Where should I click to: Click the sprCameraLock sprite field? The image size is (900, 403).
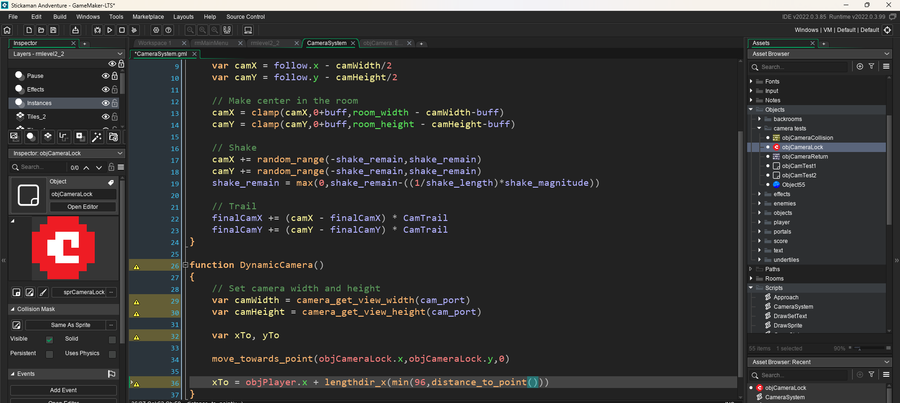coord(79,292)
